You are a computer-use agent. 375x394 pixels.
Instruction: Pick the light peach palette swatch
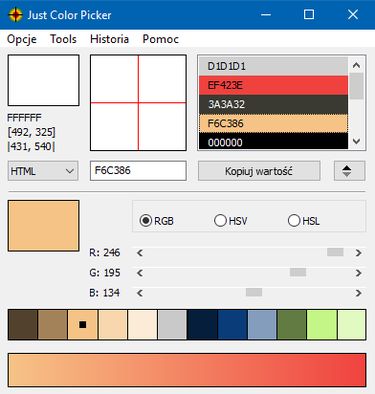point(113,324)
